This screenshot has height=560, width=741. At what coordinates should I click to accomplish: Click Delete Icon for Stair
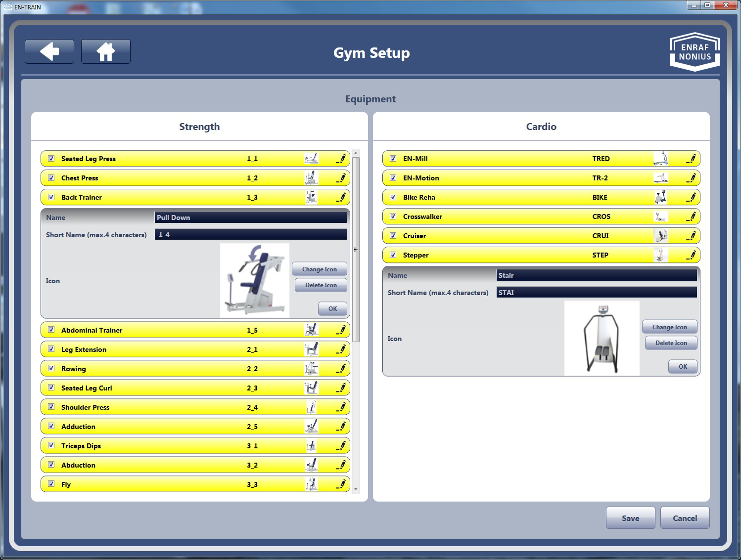671,343
